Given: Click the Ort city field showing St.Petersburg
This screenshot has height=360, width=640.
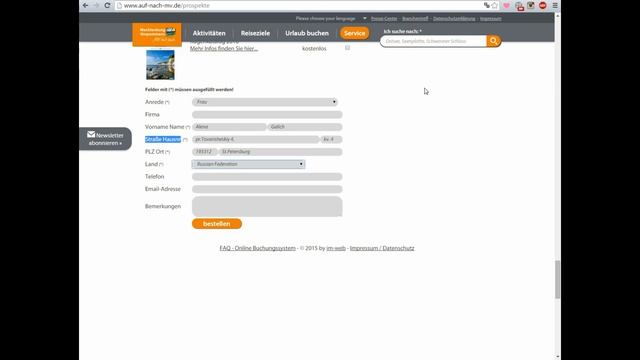Looking at the screenshot, I should 280,152.
